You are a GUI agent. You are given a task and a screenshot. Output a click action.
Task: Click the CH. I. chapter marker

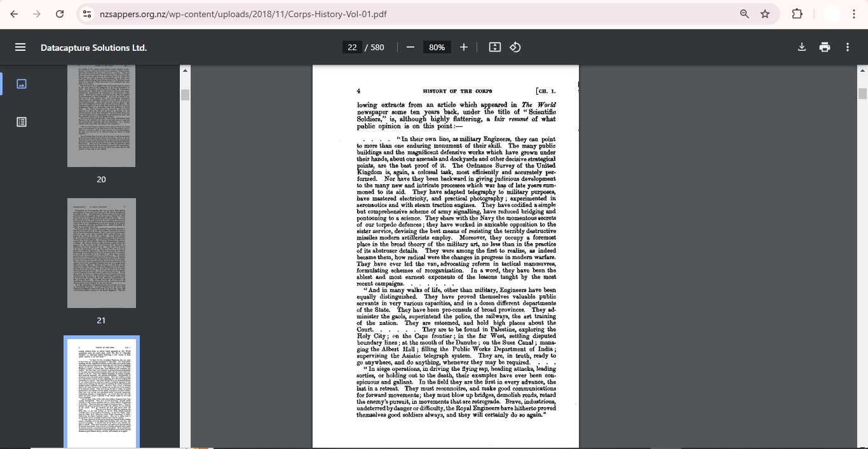[x=546, y=91]
